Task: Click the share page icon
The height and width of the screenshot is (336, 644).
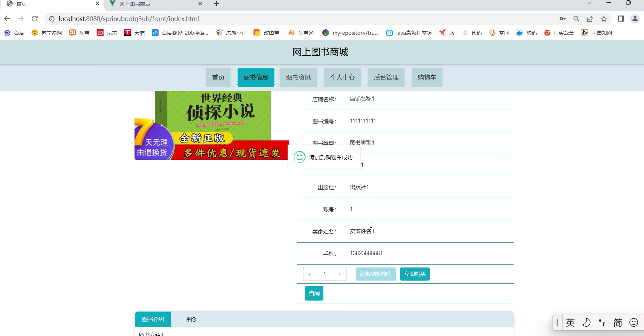Action: 590,19
